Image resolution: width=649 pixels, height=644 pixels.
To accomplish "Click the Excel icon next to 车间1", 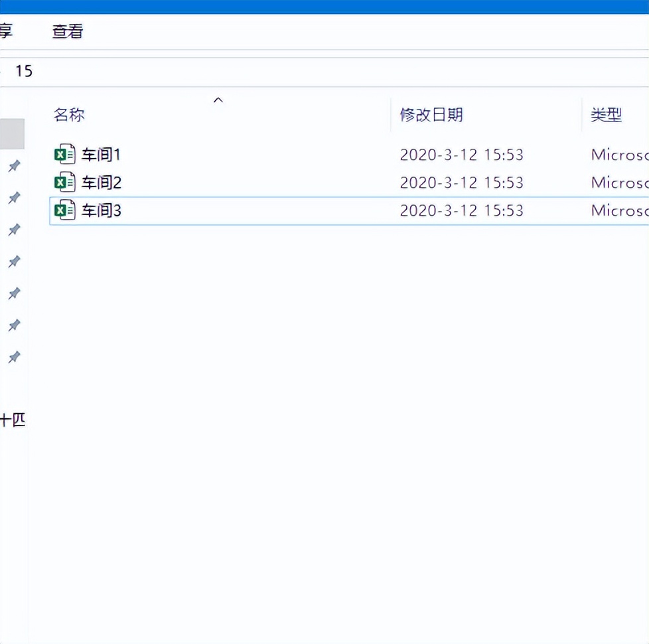I will [64, 155].
